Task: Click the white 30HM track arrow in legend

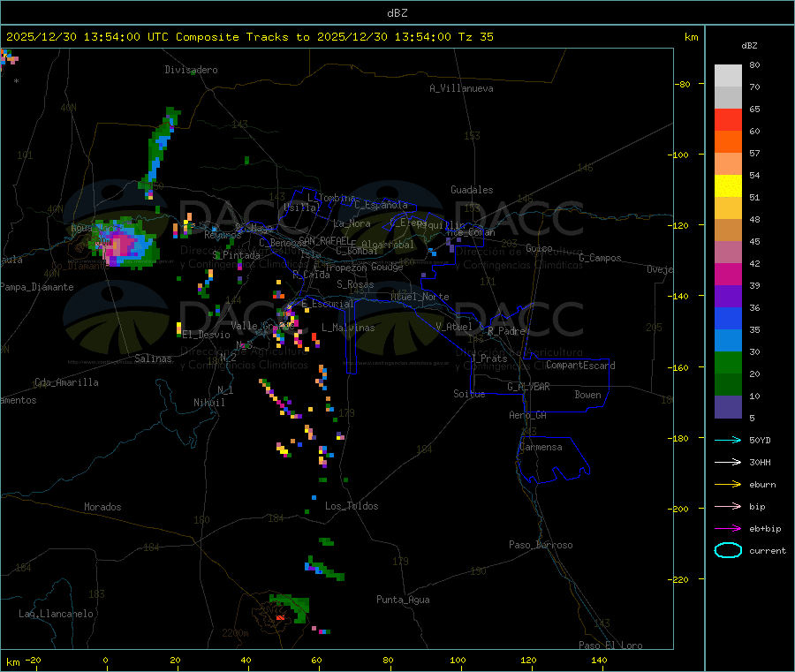Action: click(x=728, y=462)
